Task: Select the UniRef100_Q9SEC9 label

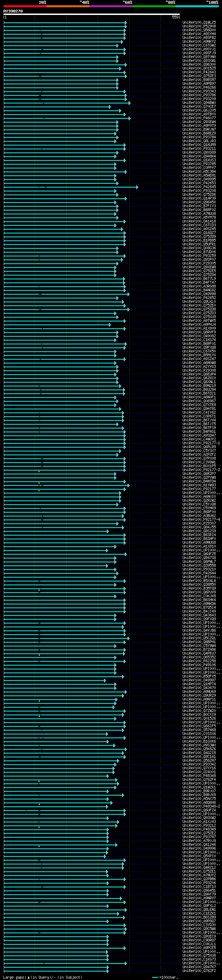Action: click(x=199, y=936)
